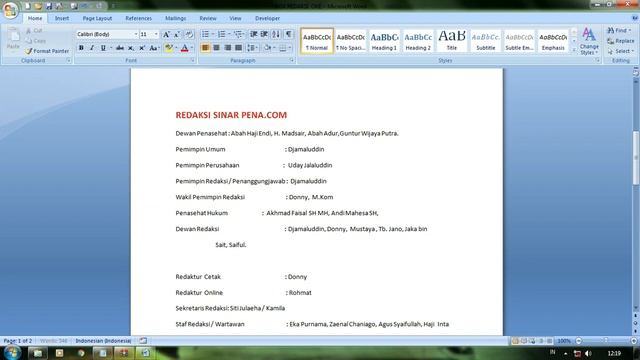Screen dimensions: 640x360
Task: Click the Align Text Right icon
Action: coord(228,48)
